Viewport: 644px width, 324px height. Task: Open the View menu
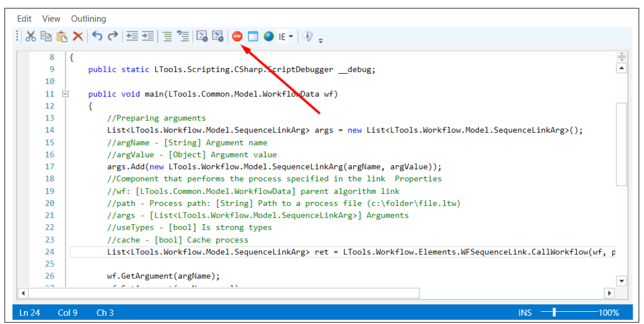coord(51,19)
